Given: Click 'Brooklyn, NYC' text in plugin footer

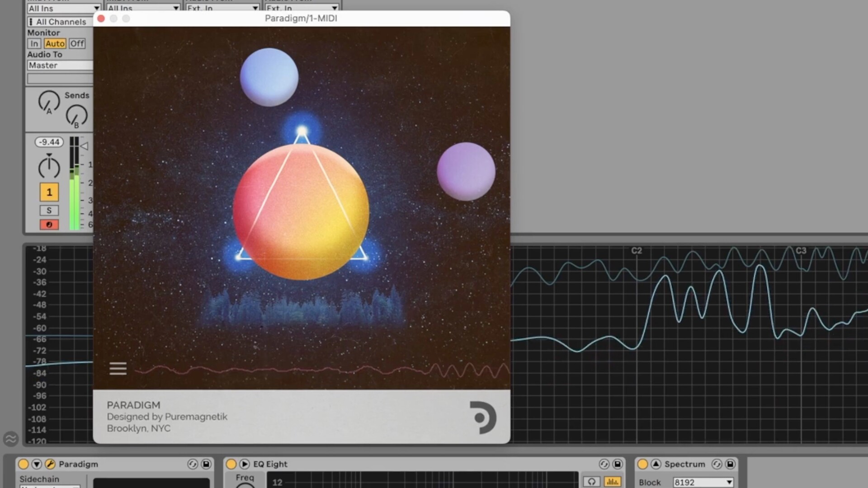Looking at the screenshot, I should [138, 428].
